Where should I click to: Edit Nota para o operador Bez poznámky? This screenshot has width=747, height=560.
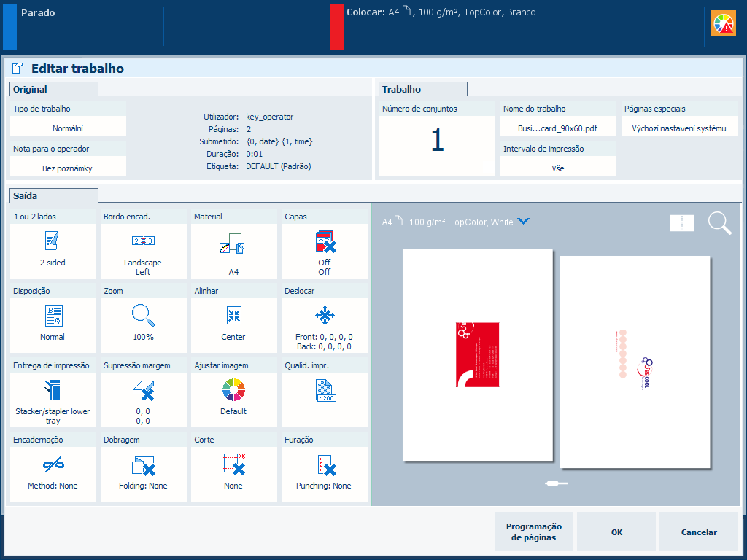(68, 167)
